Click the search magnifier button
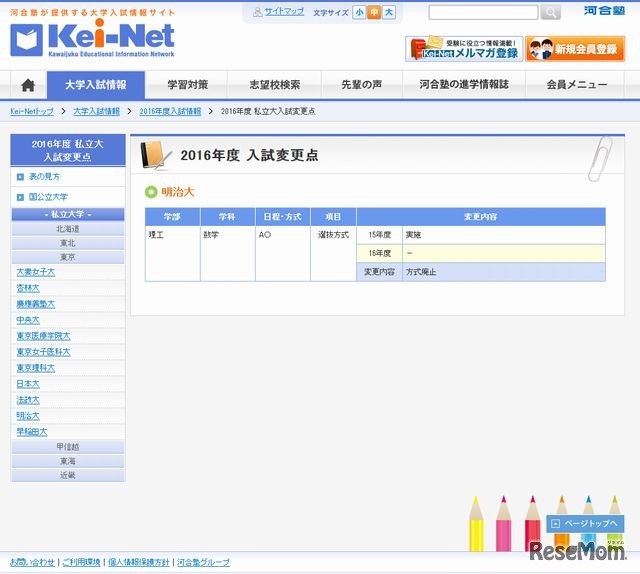 click(550, 13)
